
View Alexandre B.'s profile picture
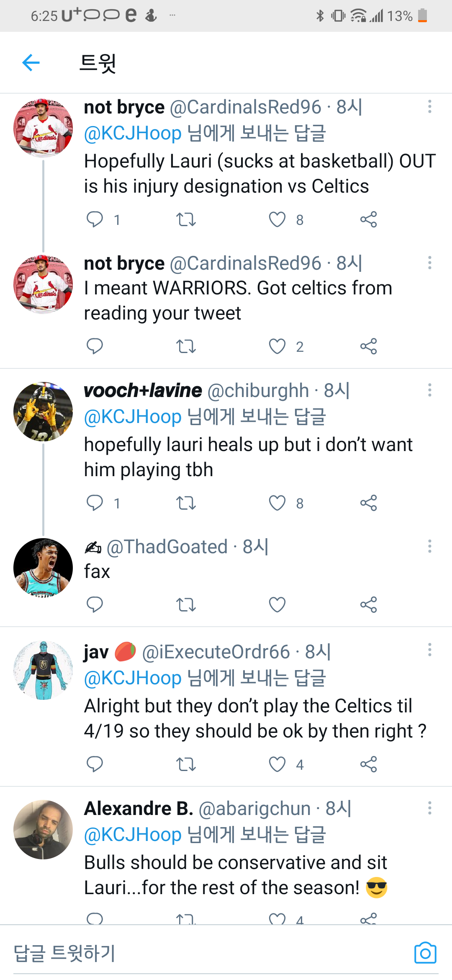(43, 830)
